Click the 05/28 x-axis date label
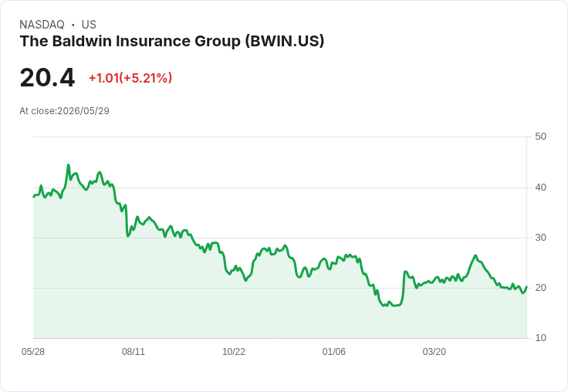Viewport: 568px width, 392px height. click(x=33, y=352)
